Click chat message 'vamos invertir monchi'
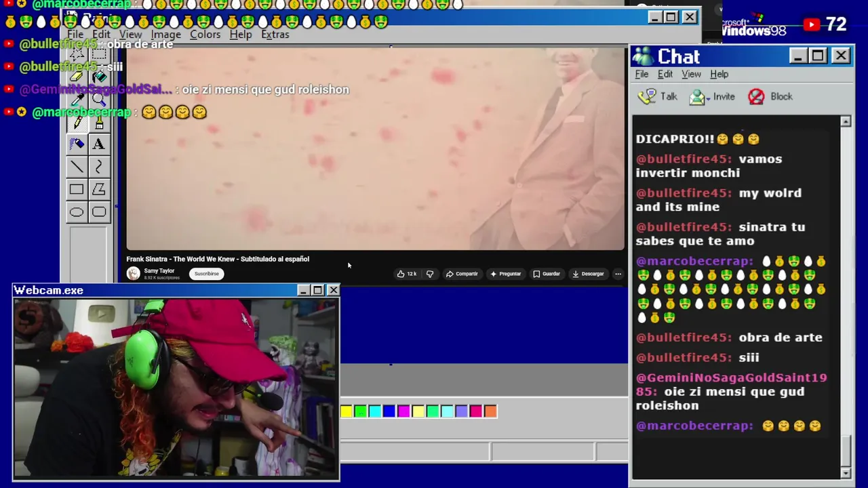The width and height of the screenshot is (868, 488). (709, 165)
